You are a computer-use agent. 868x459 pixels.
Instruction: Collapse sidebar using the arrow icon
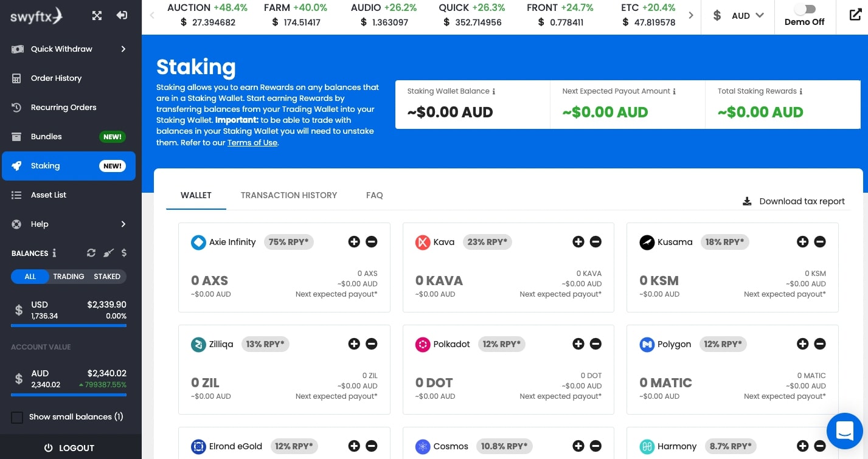click(122, 15)
